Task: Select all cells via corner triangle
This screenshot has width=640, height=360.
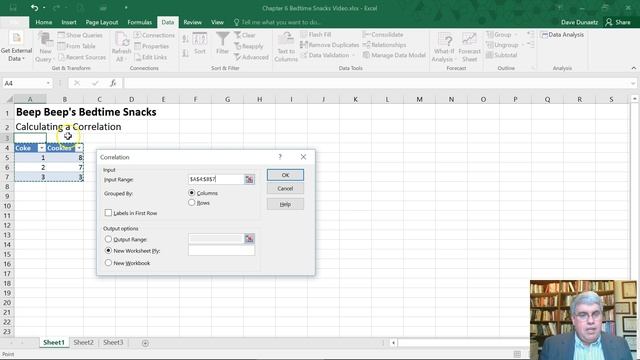Action: (x=10, y=99)
